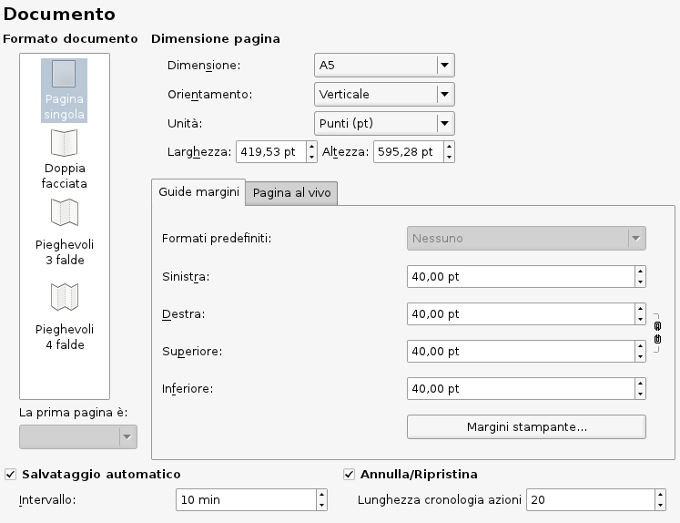680x523 pixels.
Task: Increase Sinistra margin with up arrow
Action: pos(641,271)
